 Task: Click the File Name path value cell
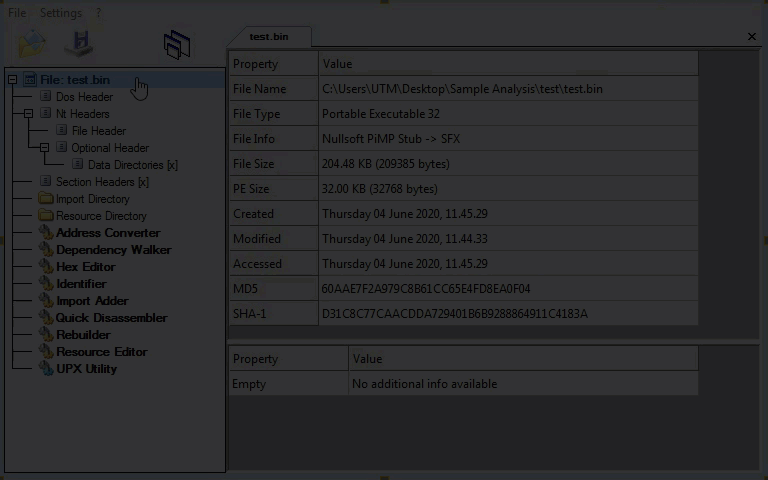coord(508,89)
